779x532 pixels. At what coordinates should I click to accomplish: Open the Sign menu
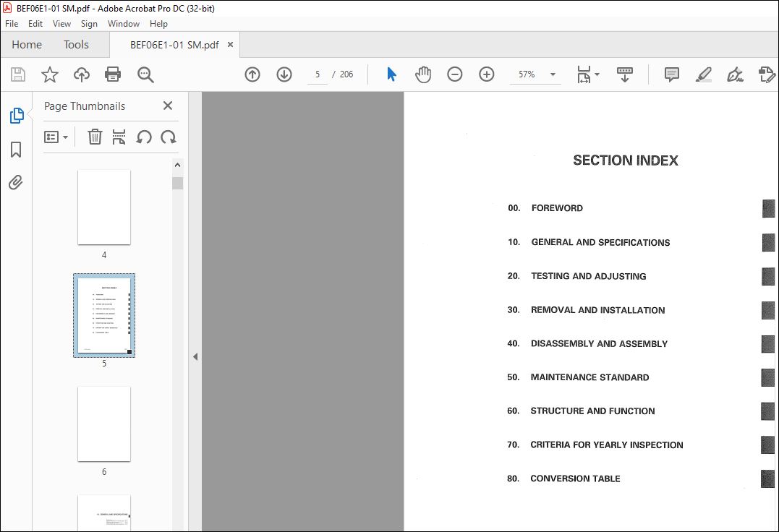tap(89, 24)
